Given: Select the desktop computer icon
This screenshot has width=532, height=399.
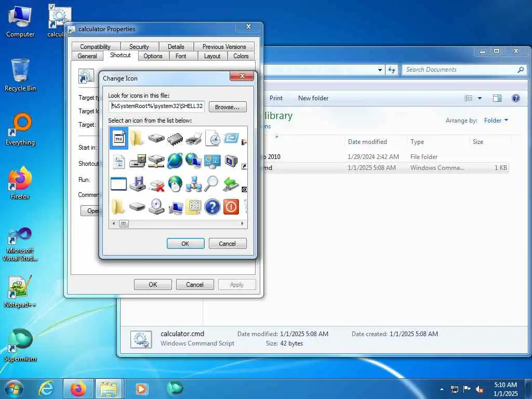Looking at the screenshot, I should [175, 207].
